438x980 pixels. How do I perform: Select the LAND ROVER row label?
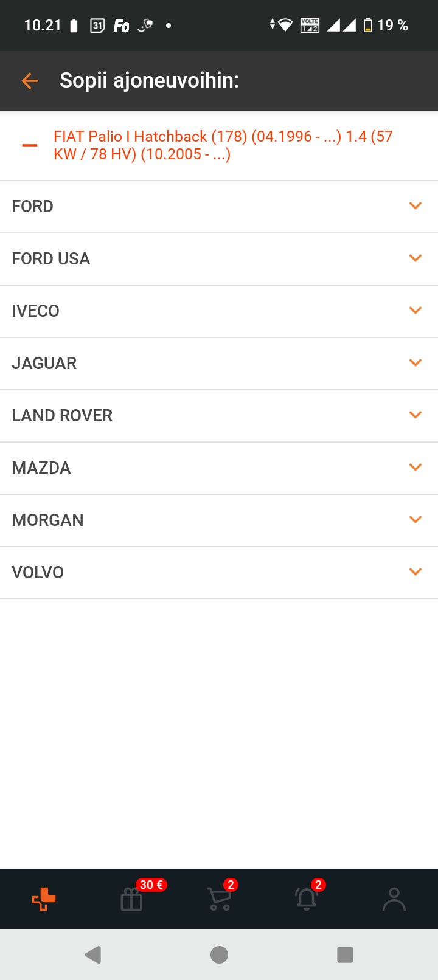click(x=62, y=416)
